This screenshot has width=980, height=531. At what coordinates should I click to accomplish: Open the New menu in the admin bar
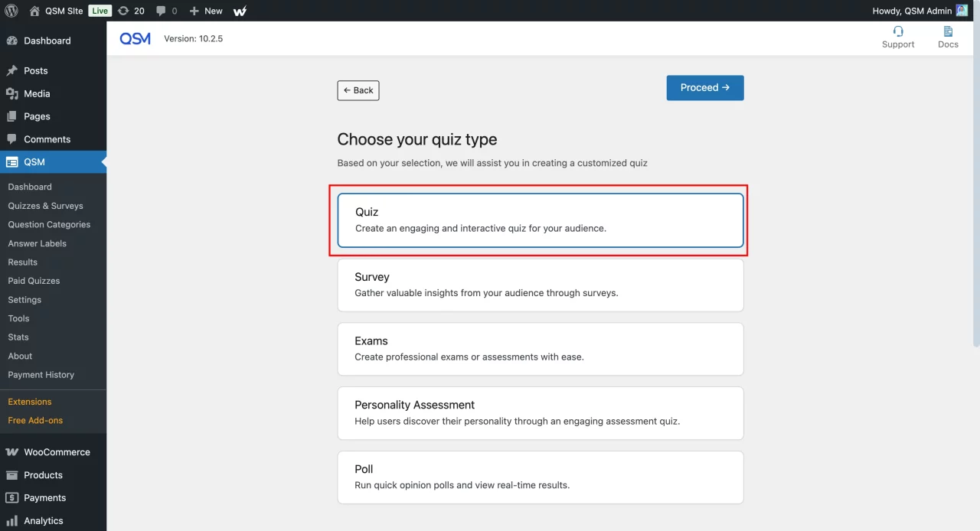click(205, 11)
